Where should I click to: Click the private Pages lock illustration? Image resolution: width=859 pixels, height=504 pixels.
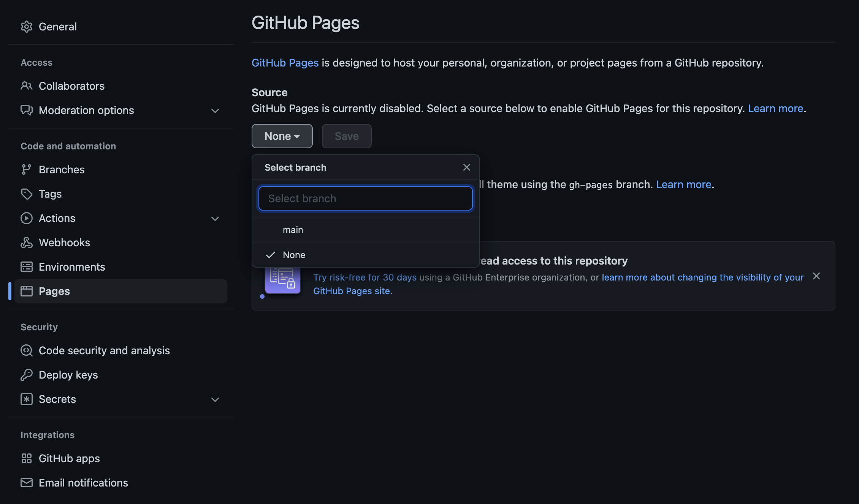283,280
